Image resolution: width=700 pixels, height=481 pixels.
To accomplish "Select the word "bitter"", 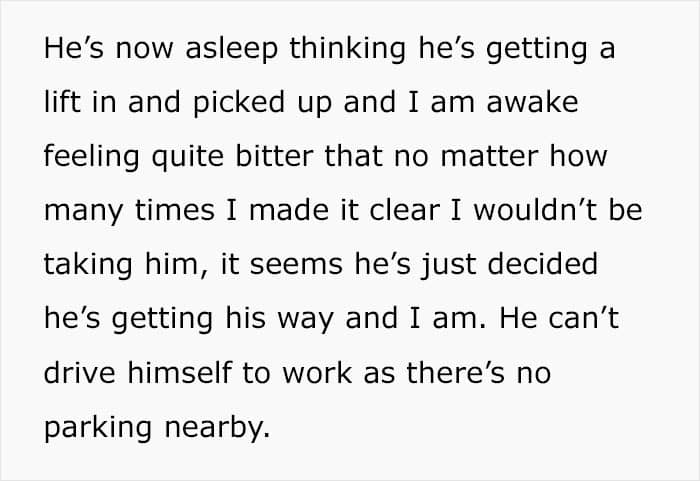I will pyautogui.click(x=274, y=156).
